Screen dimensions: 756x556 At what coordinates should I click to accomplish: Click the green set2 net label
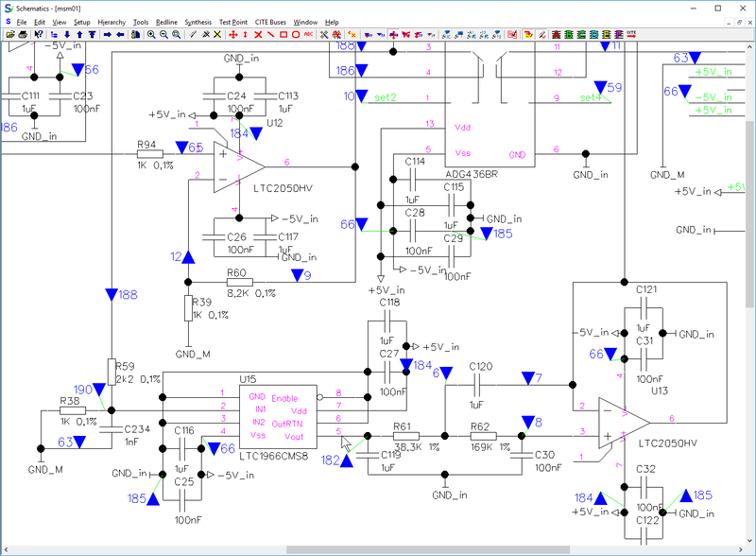tap(386, 97)
